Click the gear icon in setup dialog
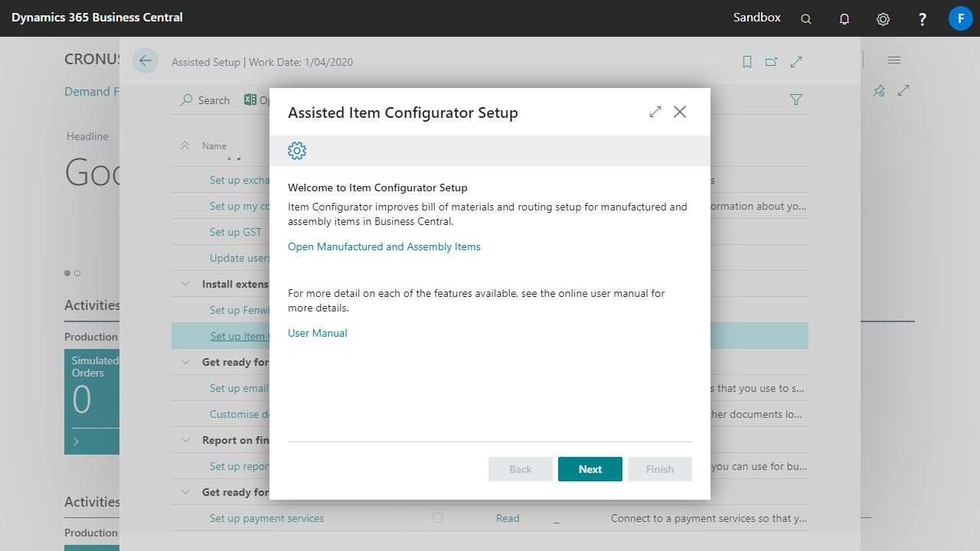The height and width of the screenshot is (551, 980). coord(297,151)
